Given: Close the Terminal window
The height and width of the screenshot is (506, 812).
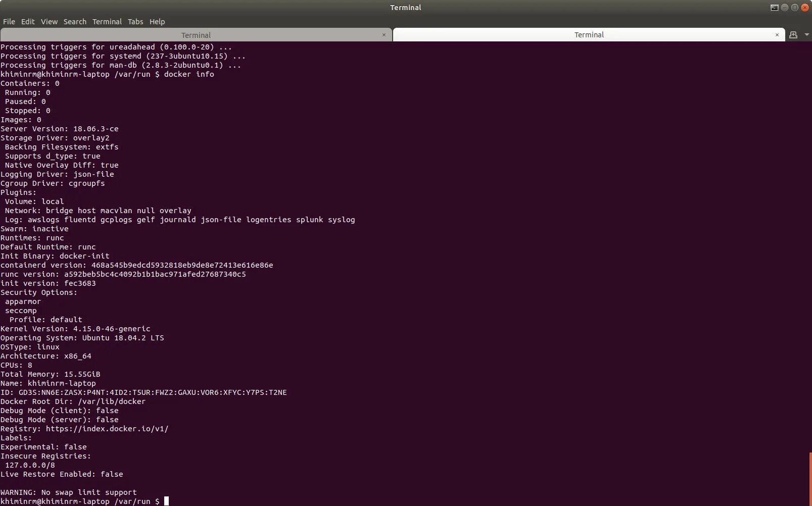Looking at the screenshot, I should pyautogui.click(x=805, y=8).
